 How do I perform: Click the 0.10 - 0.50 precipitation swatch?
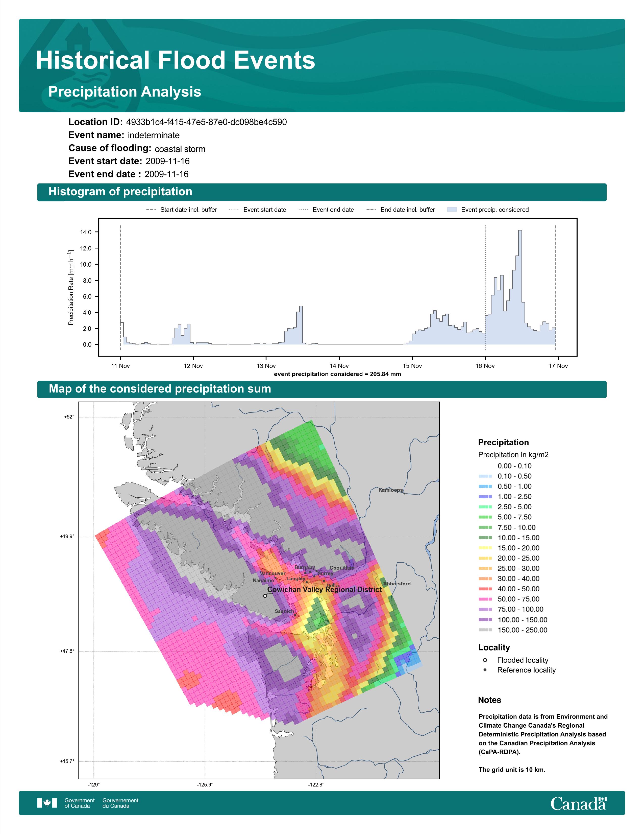pyautogui.click(x=485, y=476)
